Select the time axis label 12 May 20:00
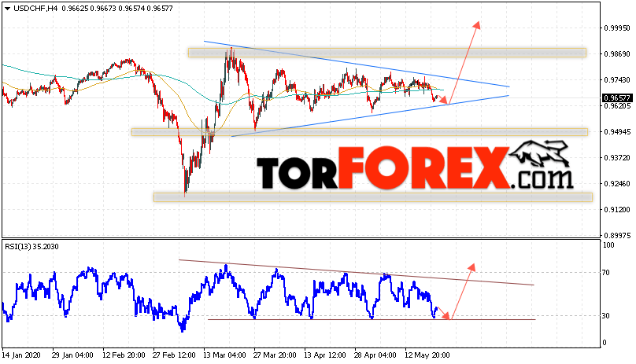 point(427,355)
